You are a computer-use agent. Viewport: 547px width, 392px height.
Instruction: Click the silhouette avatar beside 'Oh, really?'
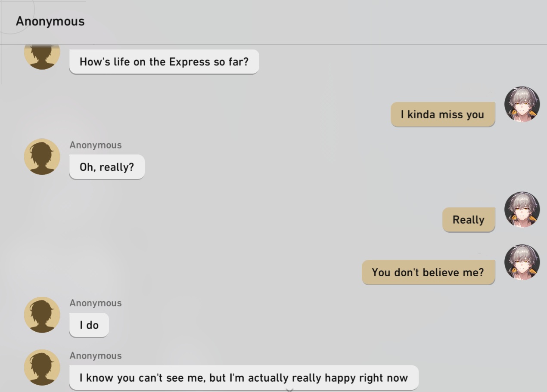(x=42, y=157)
